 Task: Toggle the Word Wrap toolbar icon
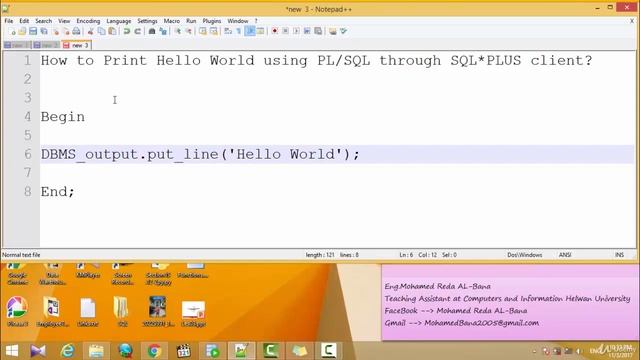(x=228, y=31)
